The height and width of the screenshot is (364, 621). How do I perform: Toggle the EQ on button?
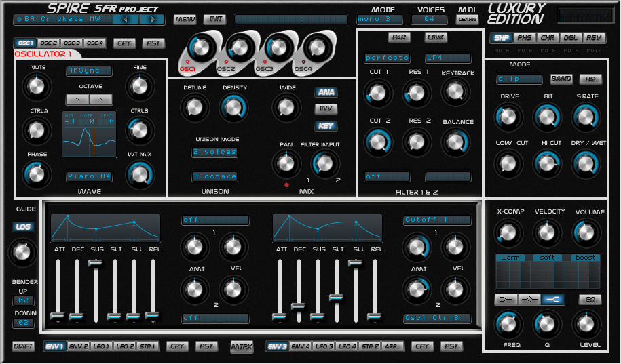coord(590,300)
